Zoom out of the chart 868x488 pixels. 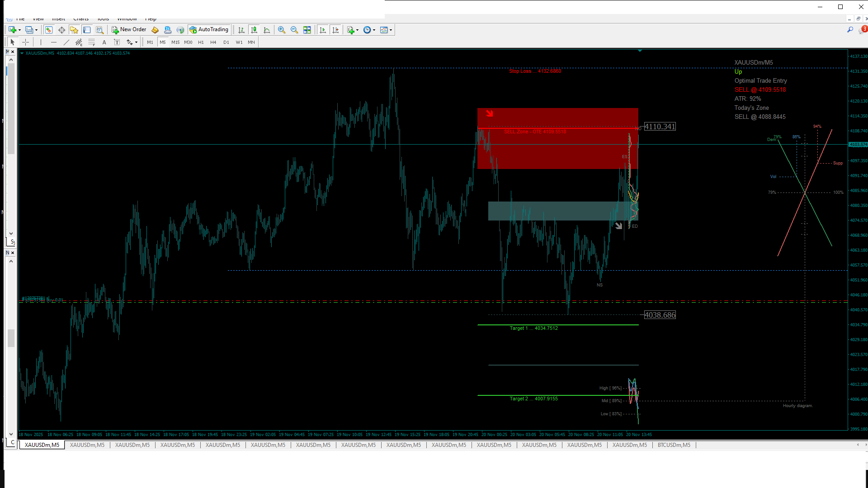(294, 30)
